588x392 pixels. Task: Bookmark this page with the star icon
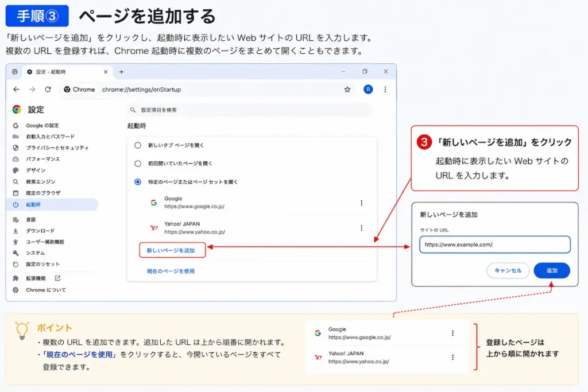coord(347,90)
